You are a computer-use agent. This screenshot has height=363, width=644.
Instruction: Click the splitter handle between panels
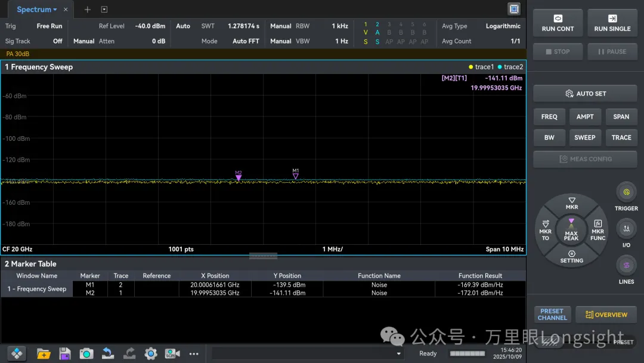(264, 256)
